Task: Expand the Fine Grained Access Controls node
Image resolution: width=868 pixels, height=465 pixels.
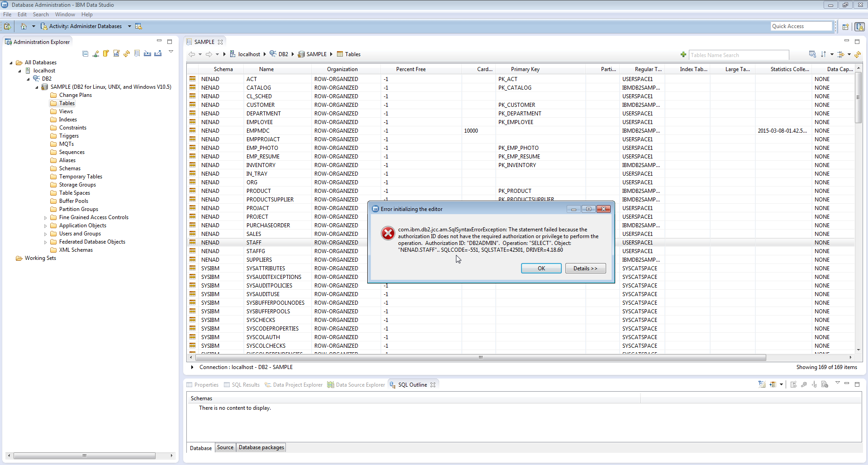Action: (x=45, y=218)
